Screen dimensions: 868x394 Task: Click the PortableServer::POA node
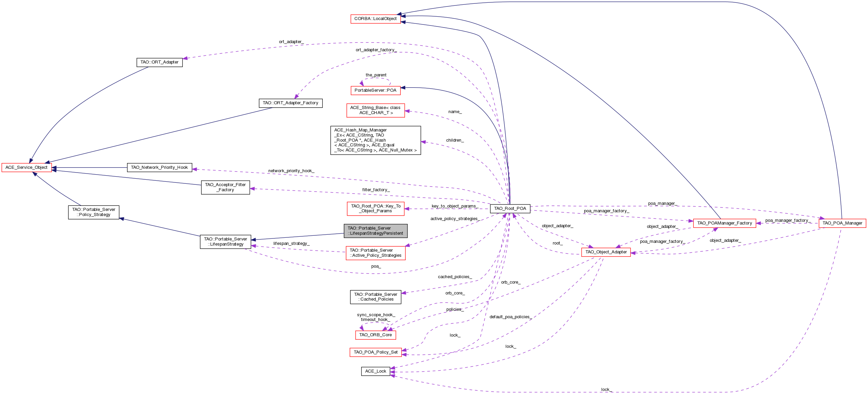coord(375,90)
